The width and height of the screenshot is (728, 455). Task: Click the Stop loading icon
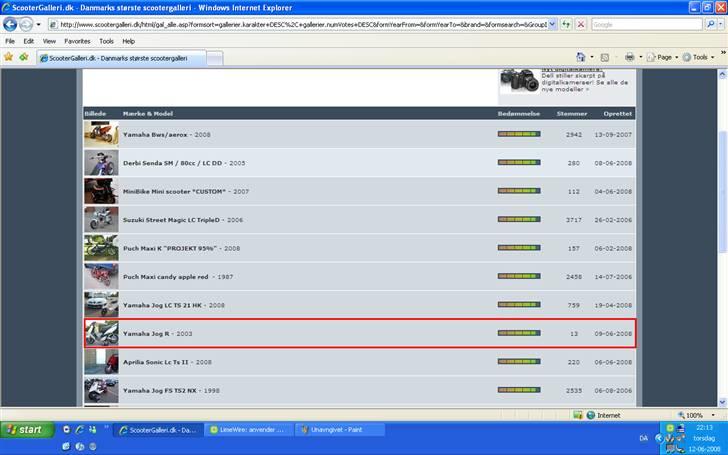(x=581, y=24)
